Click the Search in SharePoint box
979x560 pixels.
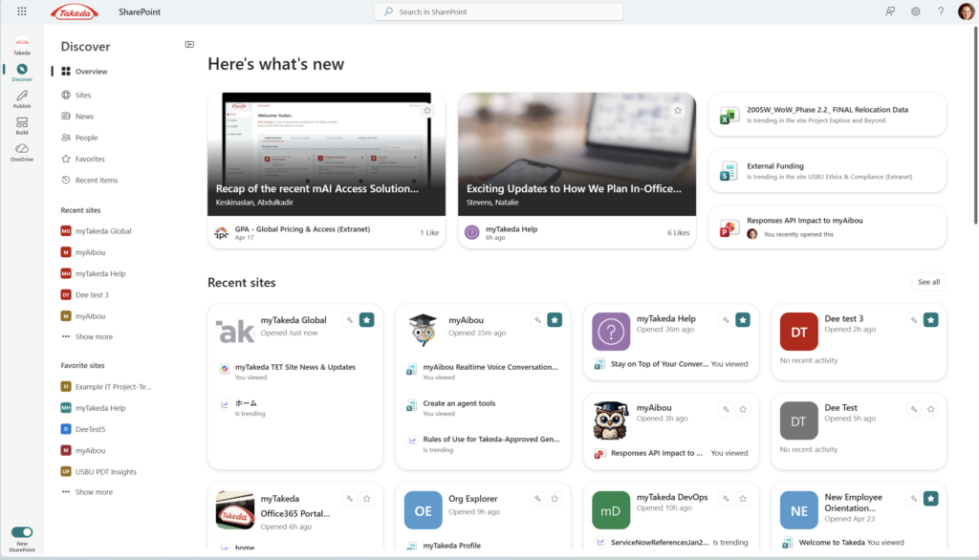(498, 11)
